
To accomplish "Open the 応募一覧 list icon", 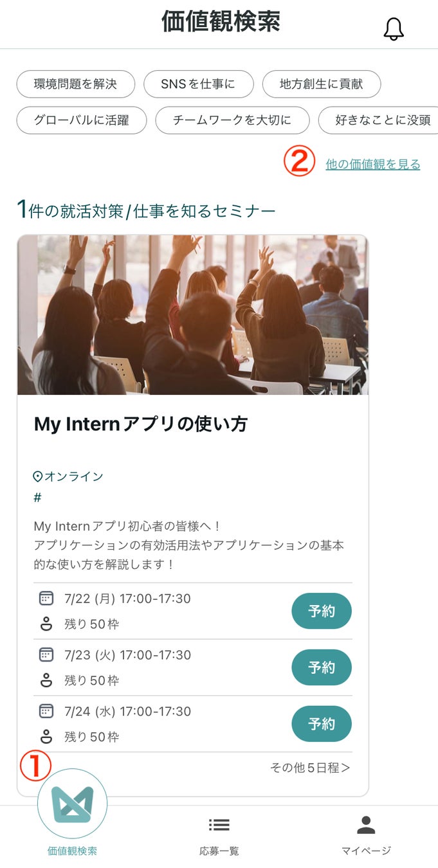I will [x=219, y=825].
